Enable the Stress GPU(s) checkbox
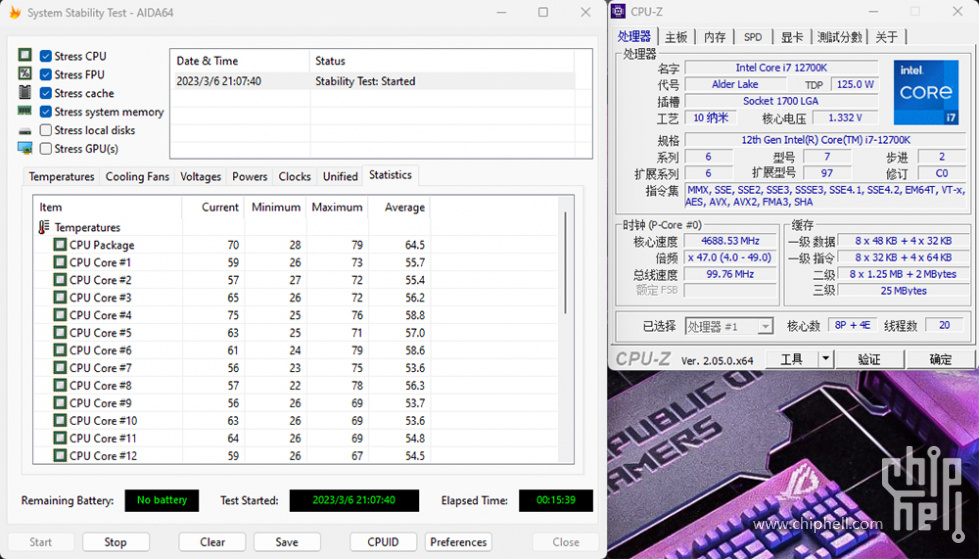 click(x=46, y=149)
